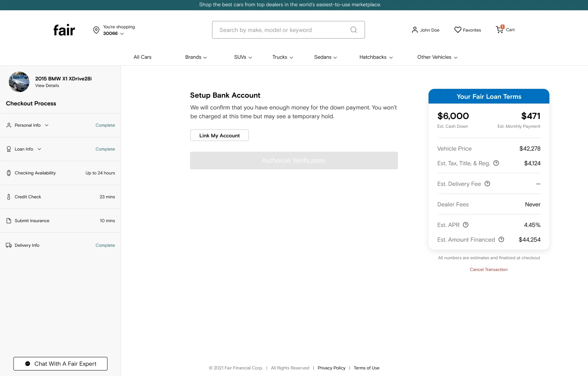This screenshot has height=376, width=588.
Task: Select the Credit Check step
Action: 60,197
